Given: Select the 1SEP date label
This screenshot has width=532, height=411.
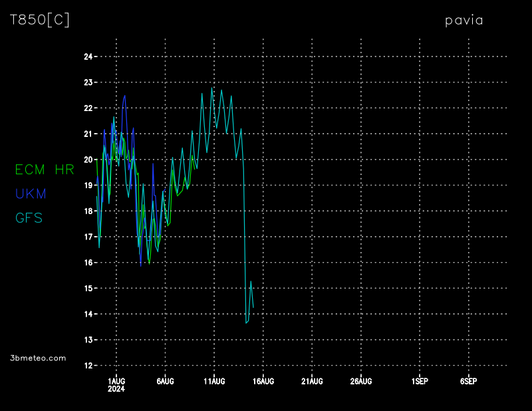Looking at the screenshot, I should tap(420, 381).
